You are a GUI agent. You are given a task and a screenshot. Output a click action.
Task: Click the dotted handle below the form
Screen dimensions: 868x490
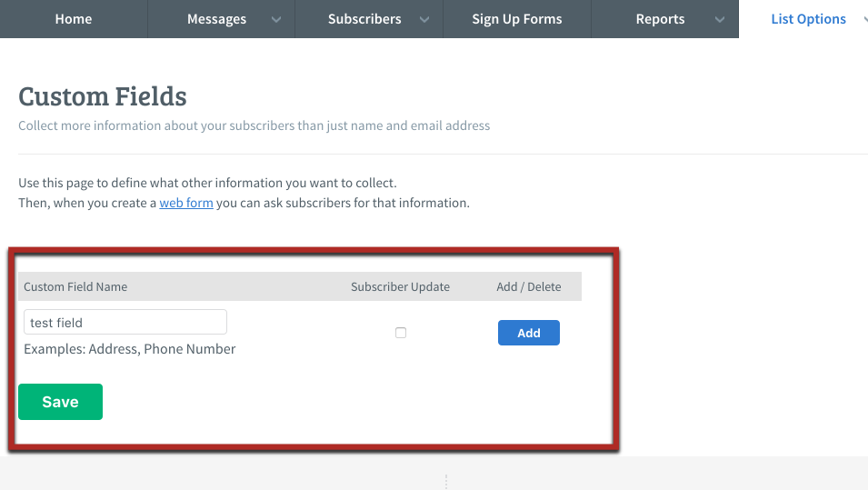[x=445, y=481]
